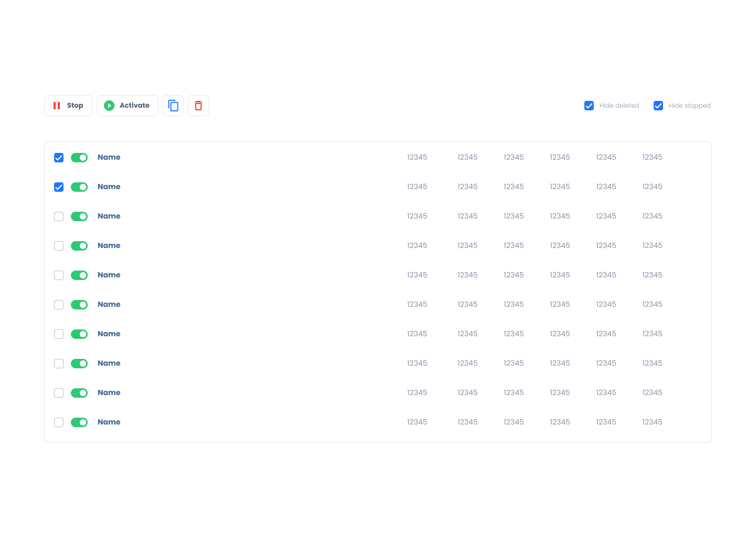The height and width of the screenshot is (538, 756).
Task: Turn off the last row's green toggle
Action: [x=79, y=422]
